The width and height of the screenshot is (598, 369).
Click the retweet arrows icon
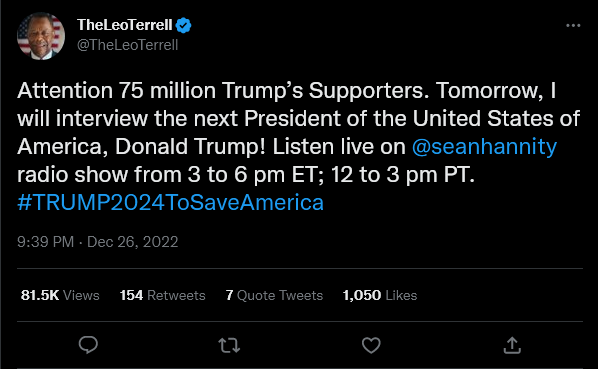[229, 345]
